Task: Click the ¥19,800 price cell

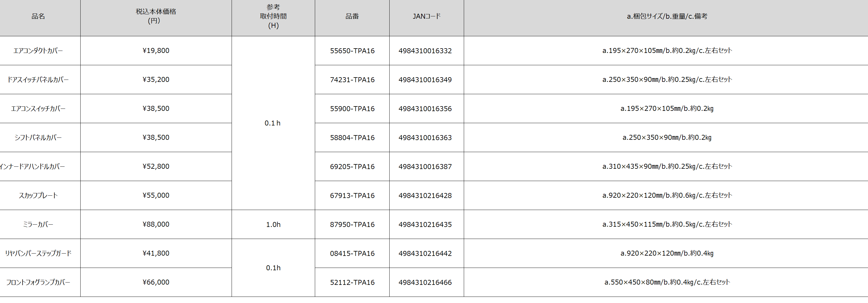Action: click(156, 51)
